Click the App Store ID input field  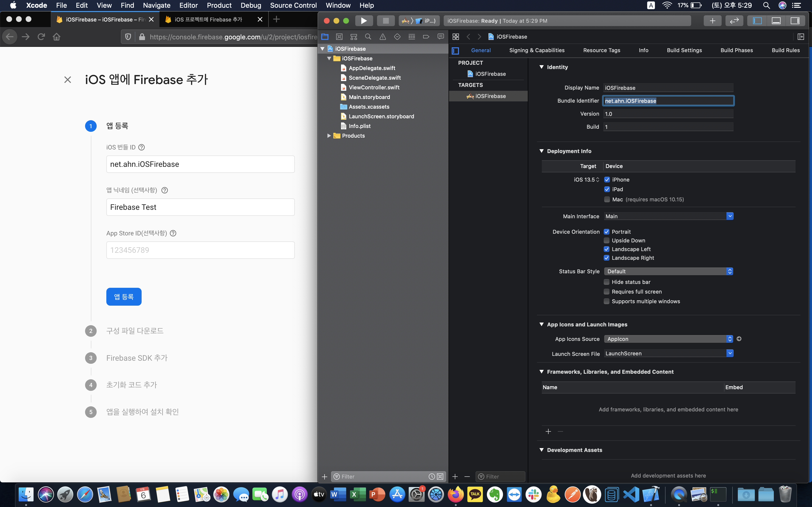[x=200, y=250]
